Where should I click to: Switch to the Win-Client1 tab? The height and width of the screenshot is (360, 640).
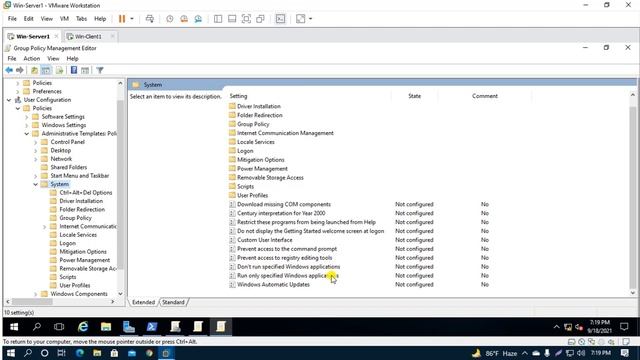[87, 36]
